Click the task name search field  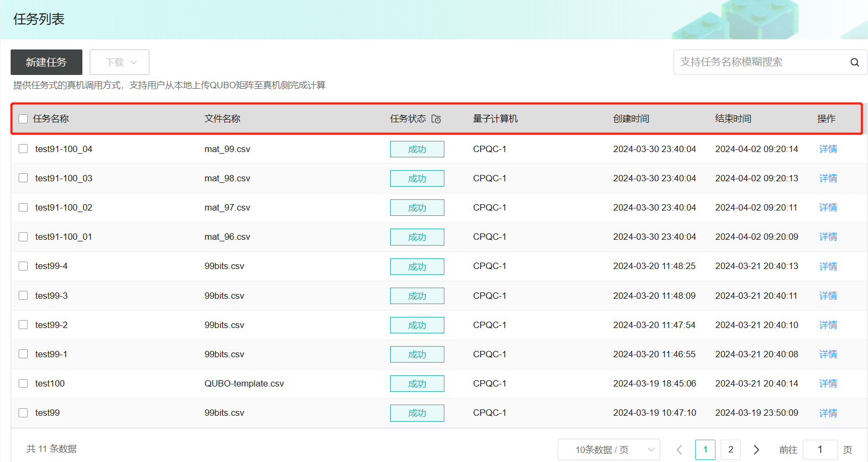click(x=760, y=62)
